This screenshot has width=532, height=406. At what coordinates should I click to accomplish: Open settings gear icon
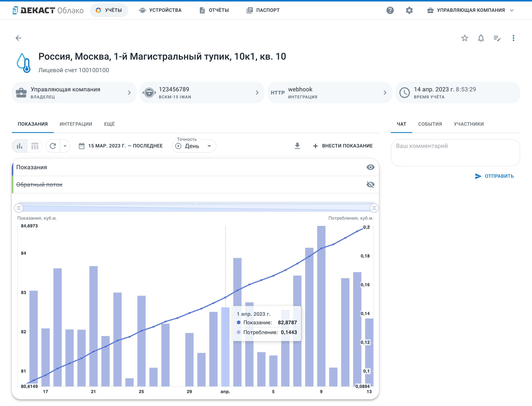point(409,10)
